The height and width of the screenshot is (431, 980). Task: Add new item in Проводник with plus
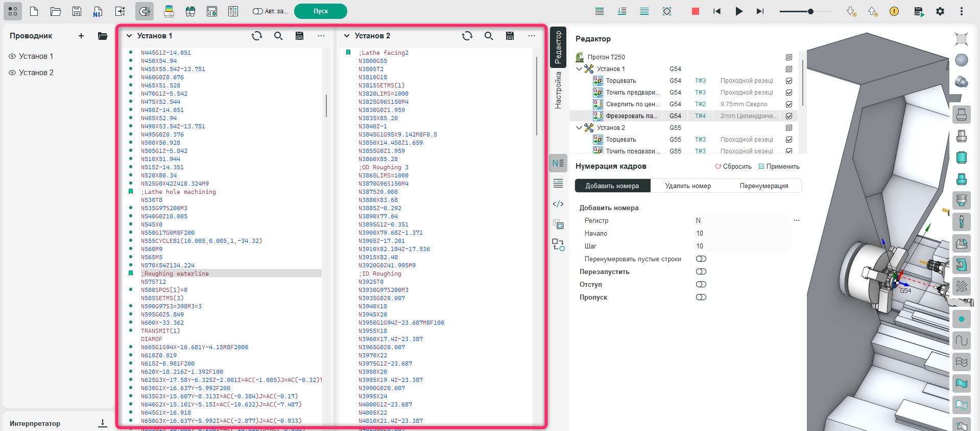tap(81, 36)
